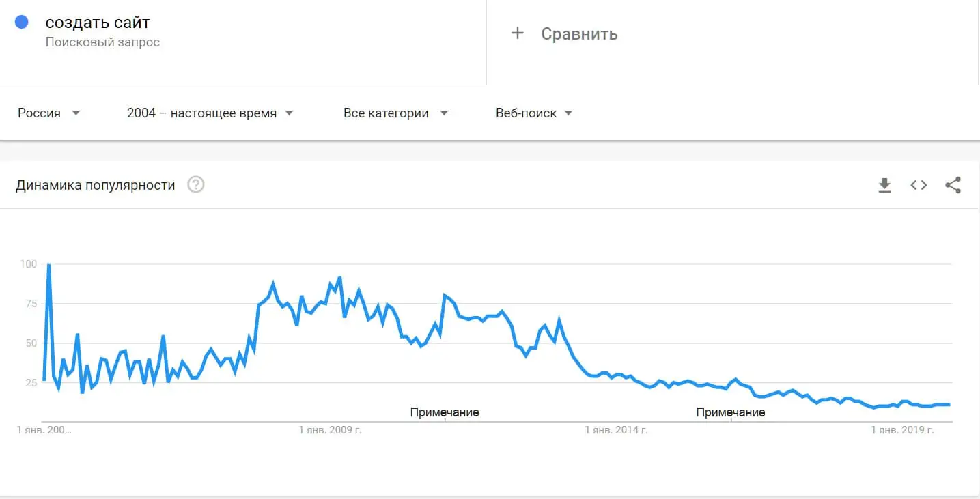Image resolution: width=980 pixels, height=499 pixels.
Task: Open the second Примечание note marker
Action: click(730, 412)
